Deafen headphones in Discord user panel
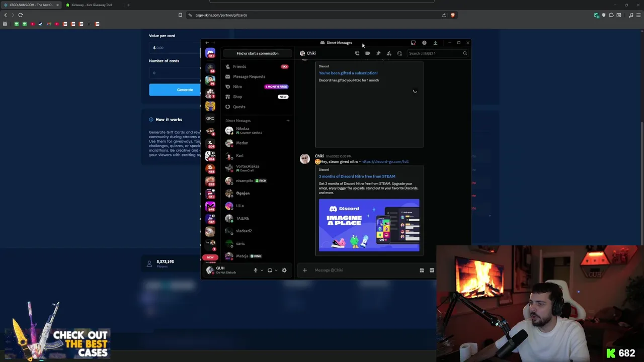 (x=270, y=270)
